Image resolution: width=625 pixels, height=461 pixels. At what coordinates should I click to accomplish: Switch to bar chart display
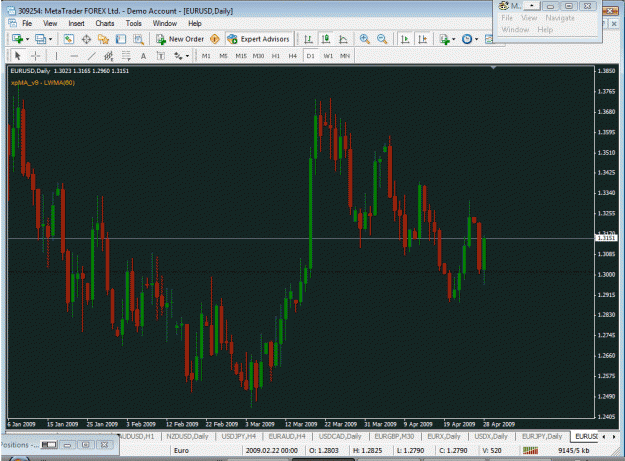pos(308,39)
